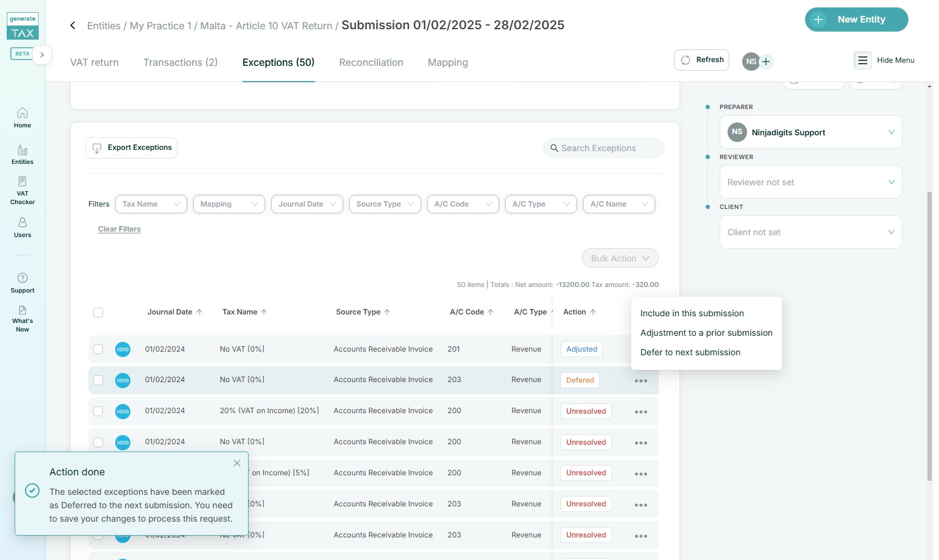Select Include in this submission
This screenshot has width=939, height=560.
point(692,313)
